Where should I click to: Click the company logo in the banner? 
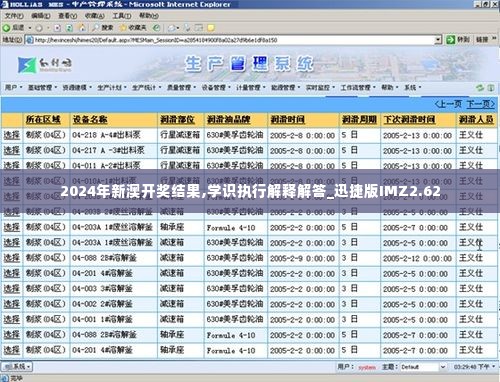click(x=44, y=65)
